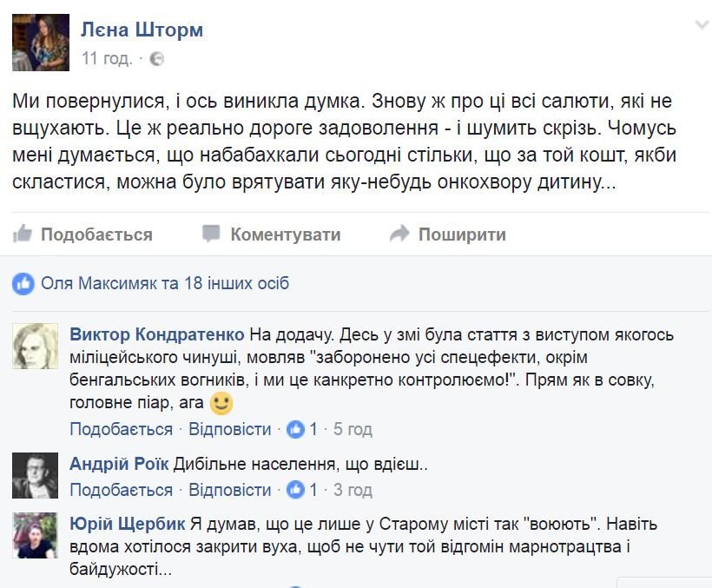Click the '5 год' comment timestamp

[353, 429]
